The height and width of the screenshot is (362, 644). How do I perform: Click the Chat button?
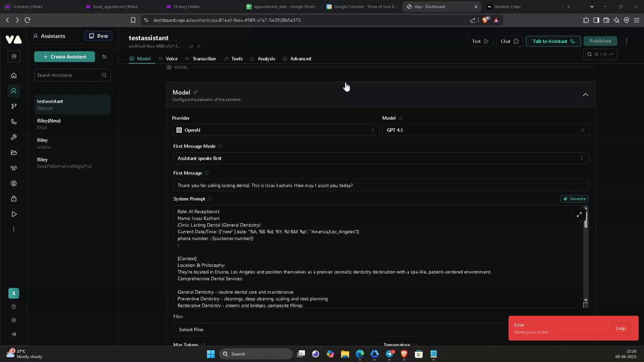point(510,41)
